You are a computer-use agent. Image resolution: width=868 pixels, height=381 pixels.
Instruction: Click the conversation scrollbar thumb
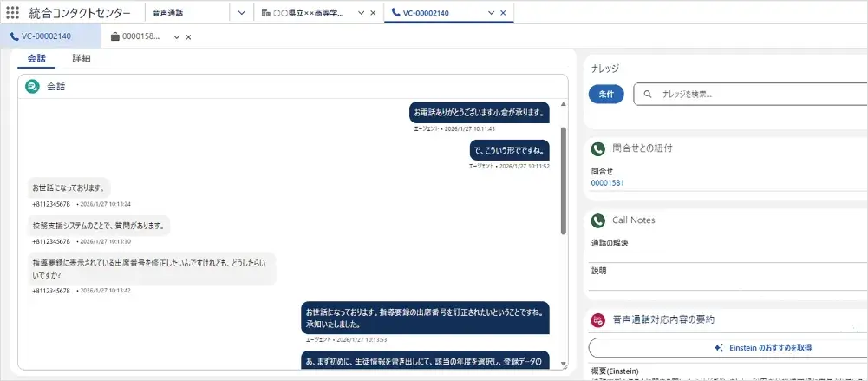coord(564,180)
